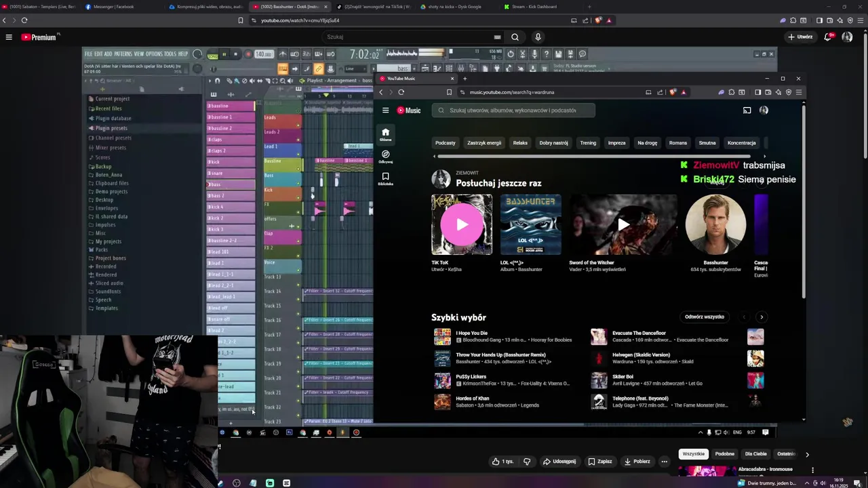Click the 140.000 tempo display in FL Studio
The height and width of the screenshot is (488, 868).
click(264, 54)
